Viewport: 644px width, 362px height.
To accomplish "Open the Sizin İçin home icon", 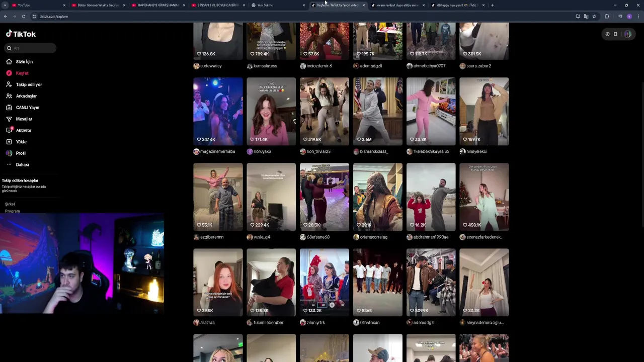I will point(9,62).
